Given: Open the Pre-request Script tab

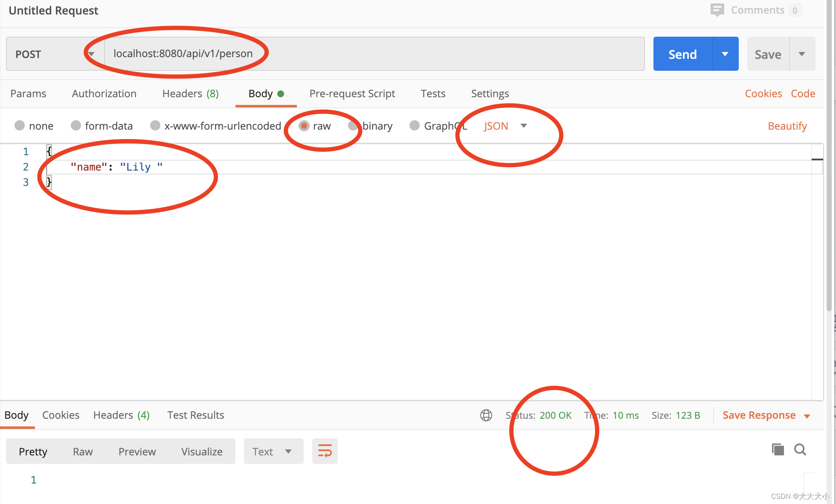Looking at the screenshot, I should [x=352, y=94].
